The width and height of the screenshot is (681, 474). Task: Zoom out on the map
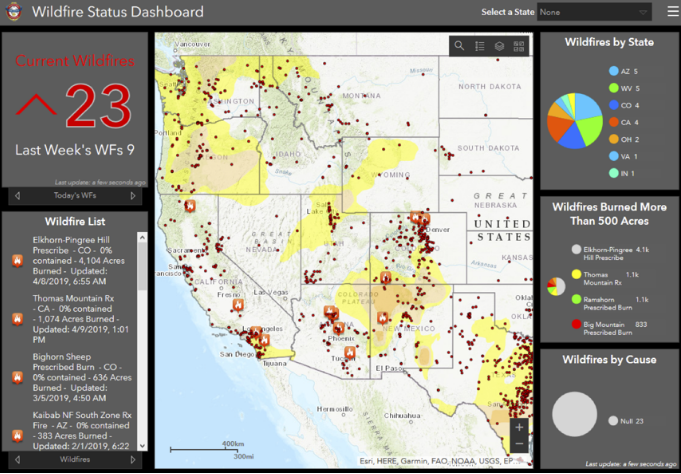coord(519,443)
